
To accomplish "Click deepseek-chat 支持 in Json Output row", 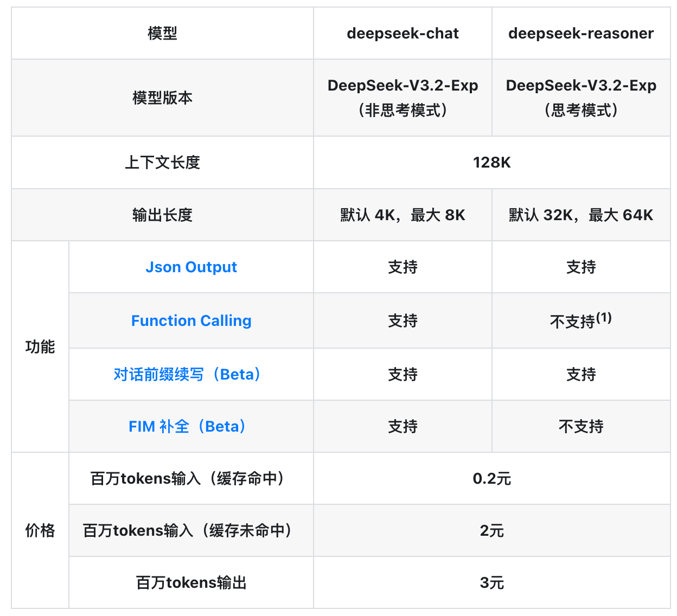I will [403, 267].
